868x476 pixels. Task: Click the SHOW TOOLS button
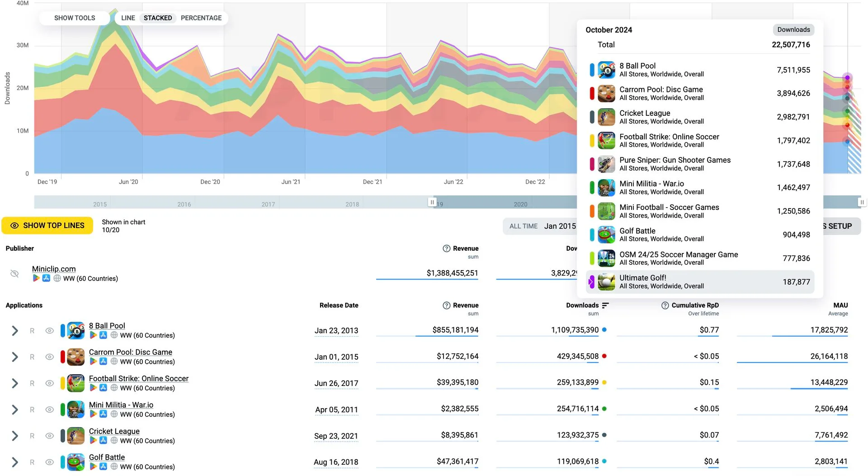[75, 18]
